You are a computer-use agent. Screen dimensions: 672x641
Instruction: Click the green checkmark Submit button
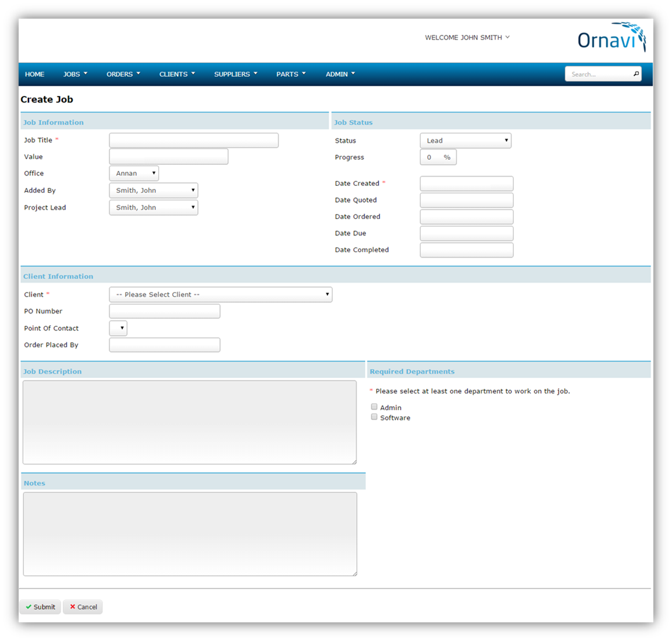click(40, 607)
